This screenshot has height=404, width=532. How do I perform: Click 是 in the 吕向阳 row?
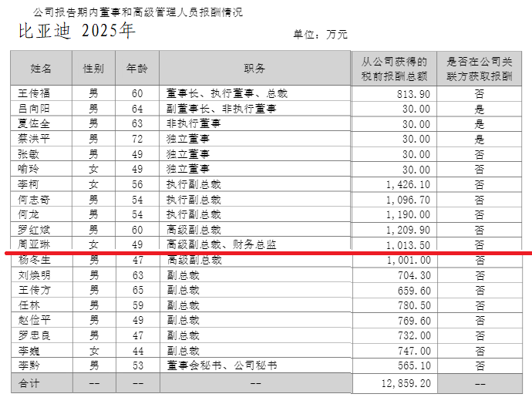coord(479,109)
